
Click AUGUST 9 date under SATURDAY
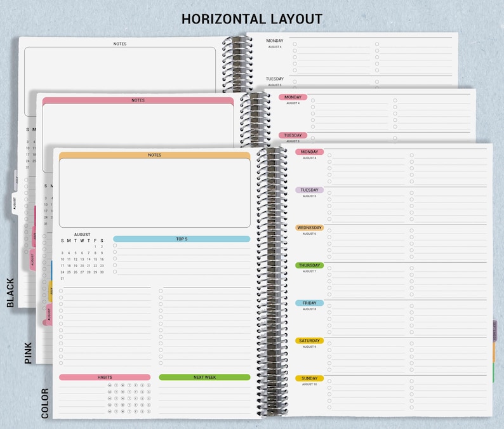point(310,346)
